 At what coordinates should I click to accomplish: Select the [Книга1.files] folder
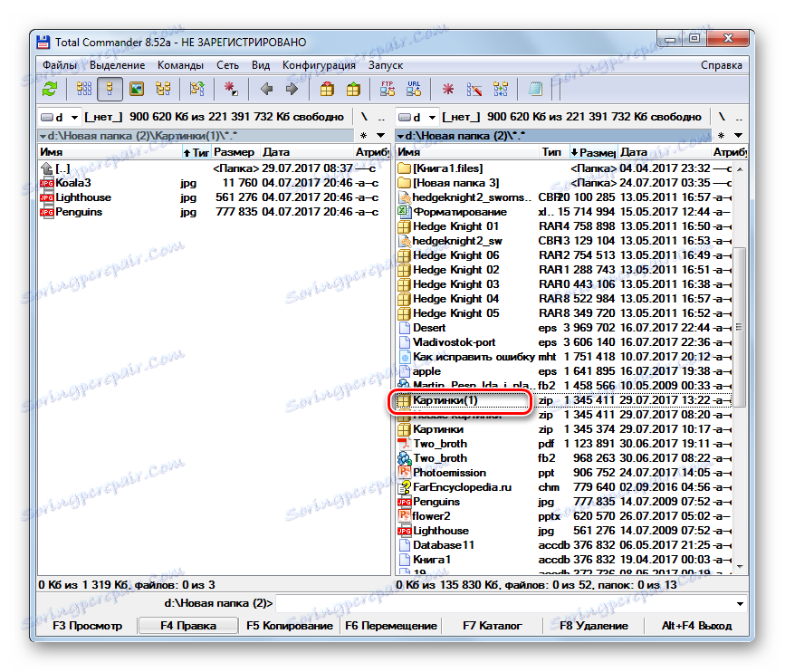pos(564,168)
